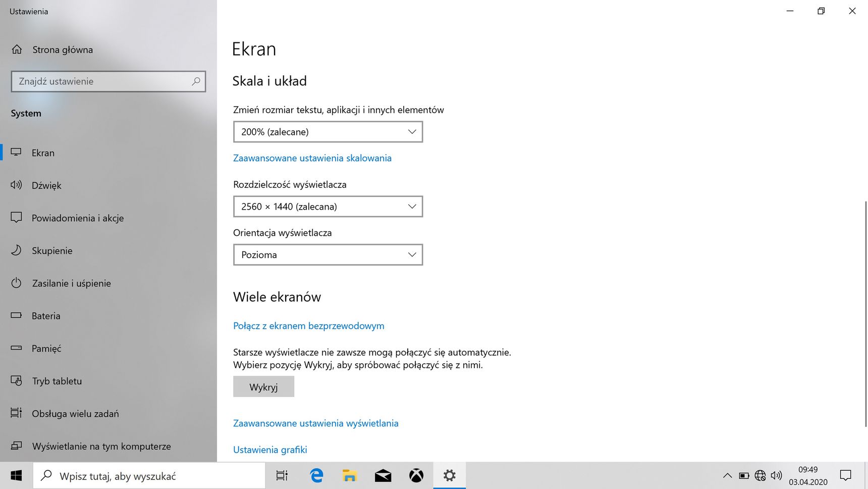
Task: Click the magnifier icon in Znajdź ustawienie
Action: pos(196,81)
